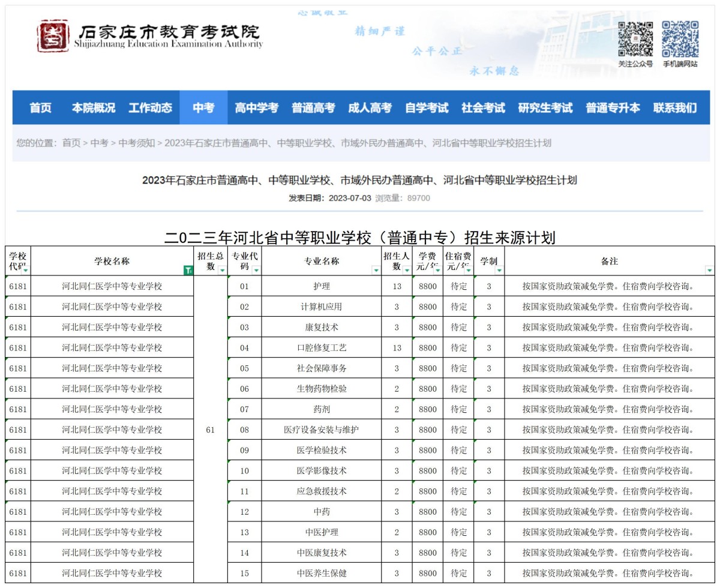Viewport: 720px width, 588px height.
Task: Open the 招生总数 column filter dropdown
Action: tap(223, 269)
